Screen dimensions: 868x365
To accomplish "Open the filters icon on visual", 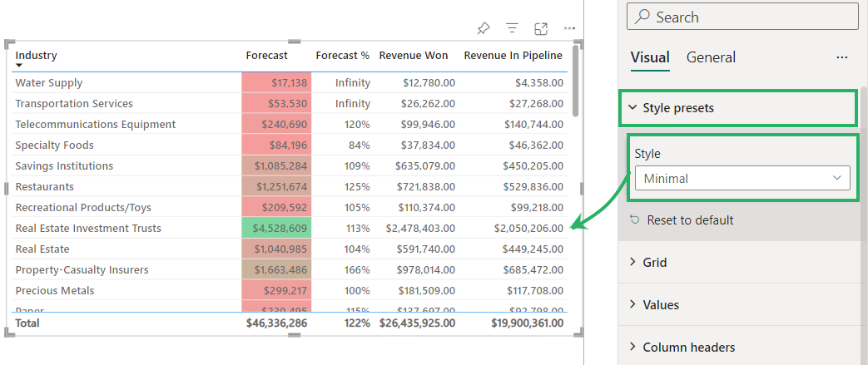I will coord(512,28).
